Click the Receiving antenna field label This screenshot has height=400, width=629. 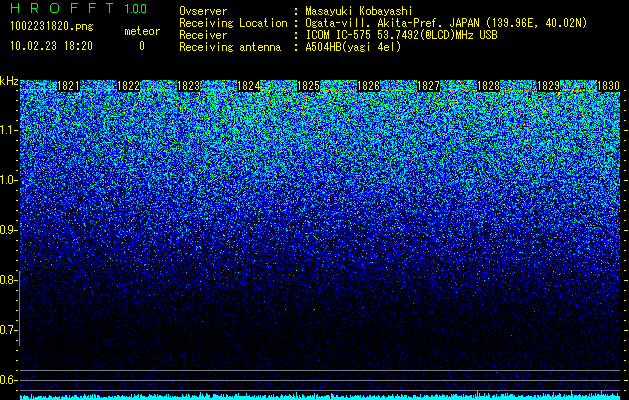click(x=230, y=47)
